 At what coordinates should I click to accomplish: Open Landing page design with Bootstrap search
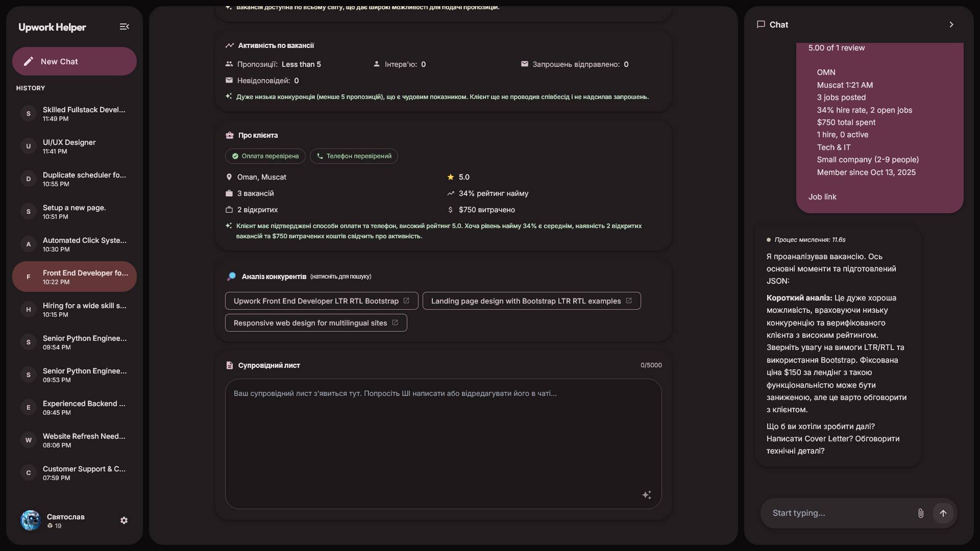[x=531, y=301]
